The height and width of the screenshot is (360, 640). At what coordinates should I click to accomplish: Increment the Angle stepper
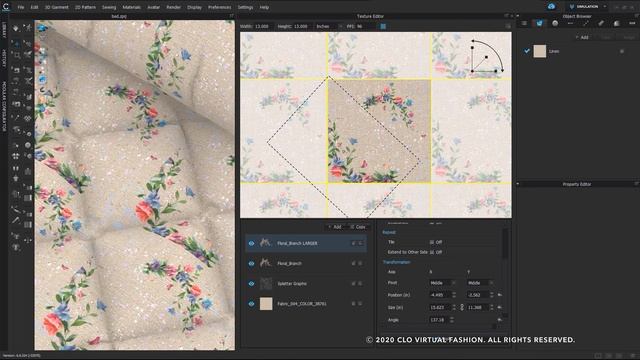click(452, 318)
